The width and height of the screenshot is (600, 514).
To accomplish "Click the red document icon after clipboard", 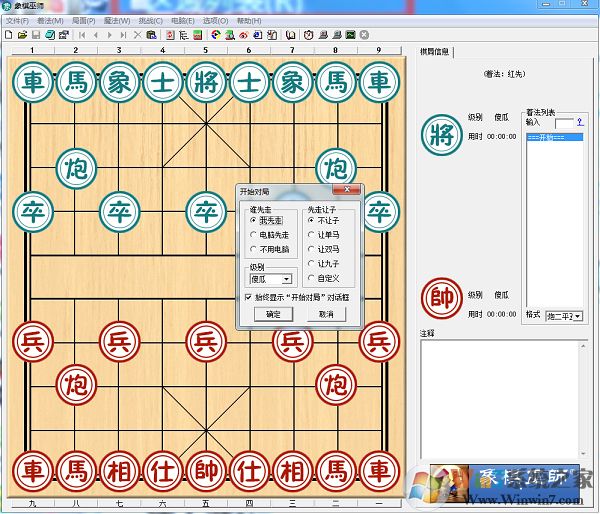I will coord(170,35).
